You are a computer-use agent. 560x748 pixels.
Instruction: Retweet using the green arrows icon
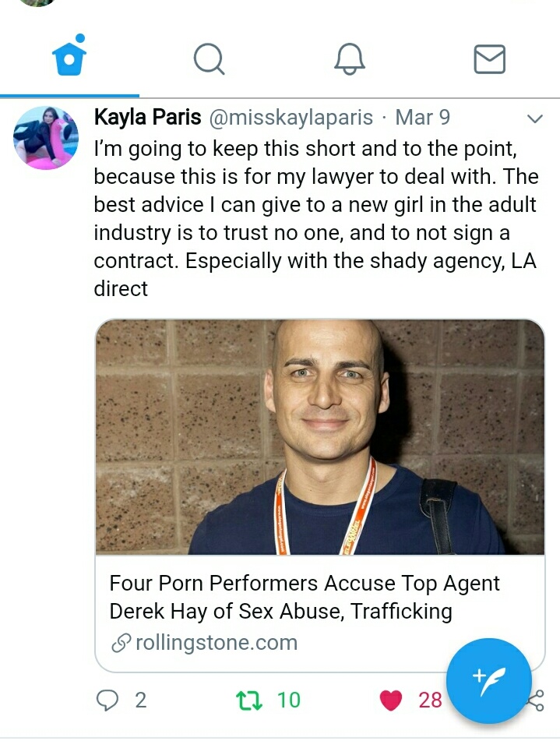249,700
